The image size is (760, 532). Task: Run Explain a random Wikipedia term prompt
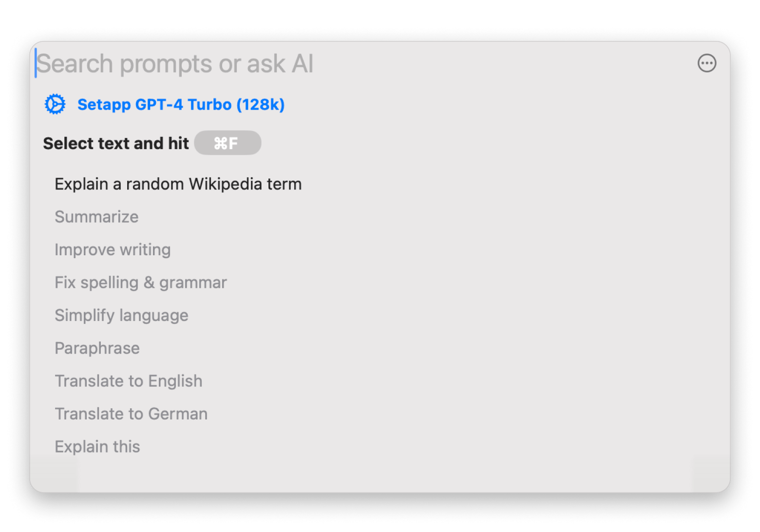(178, 184)
